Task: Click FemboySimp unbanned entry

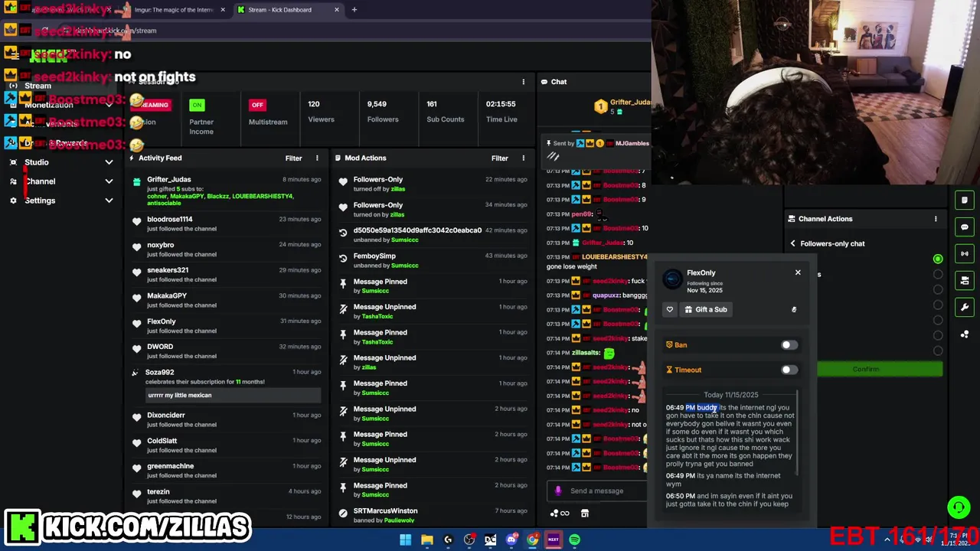Action: 433,260
